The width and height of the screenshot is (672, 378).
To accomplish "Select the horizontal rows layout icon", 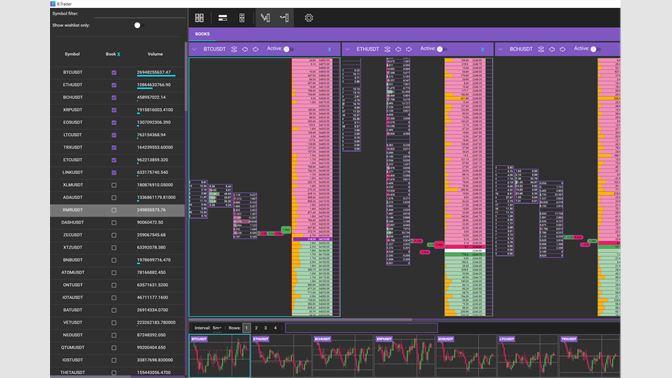I will (x=222, y=18).
